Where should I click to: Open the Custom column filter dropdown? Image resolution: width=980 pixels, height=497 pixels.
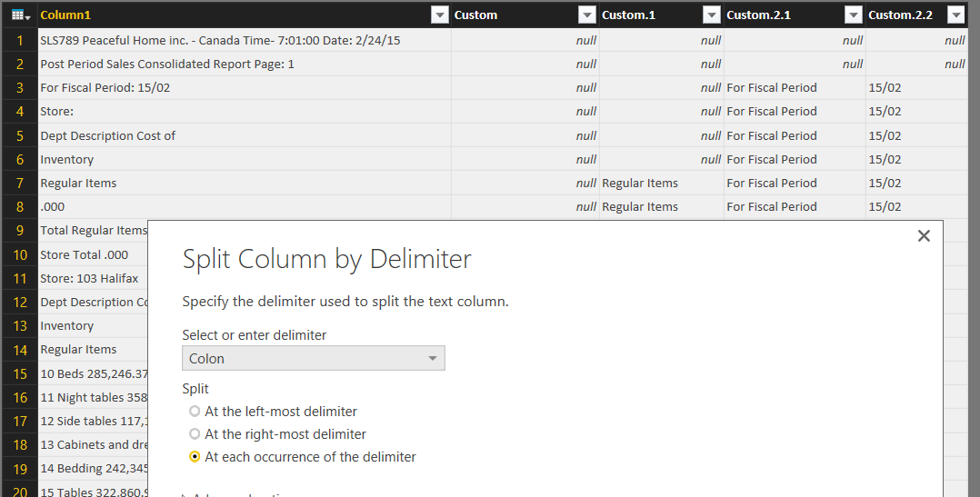point(587,15)
